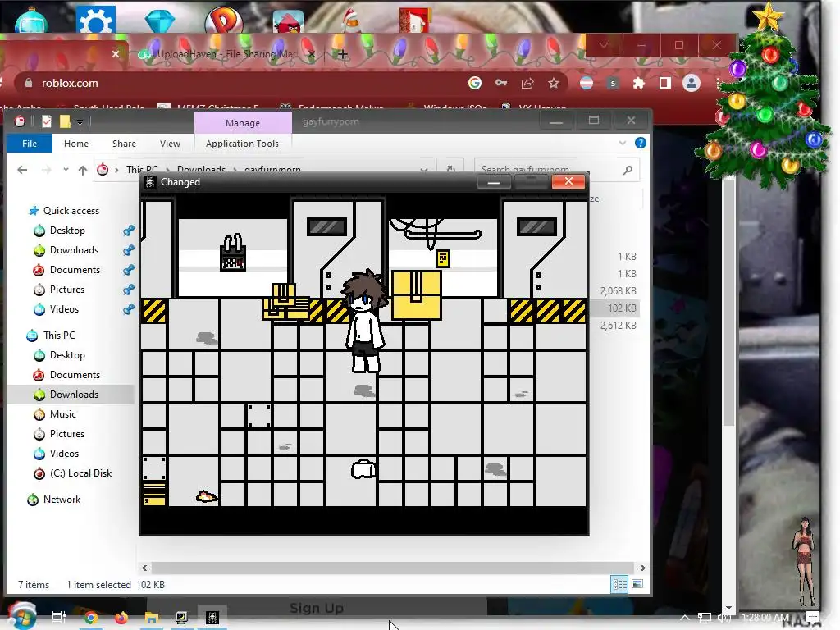Open Firefox from the taskbar
Viewport: 840px width, 630px height.
(121, 618)
